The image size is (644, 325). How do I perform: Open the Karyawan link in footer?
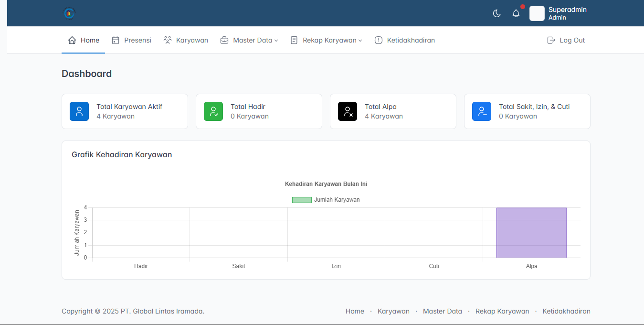393,311
